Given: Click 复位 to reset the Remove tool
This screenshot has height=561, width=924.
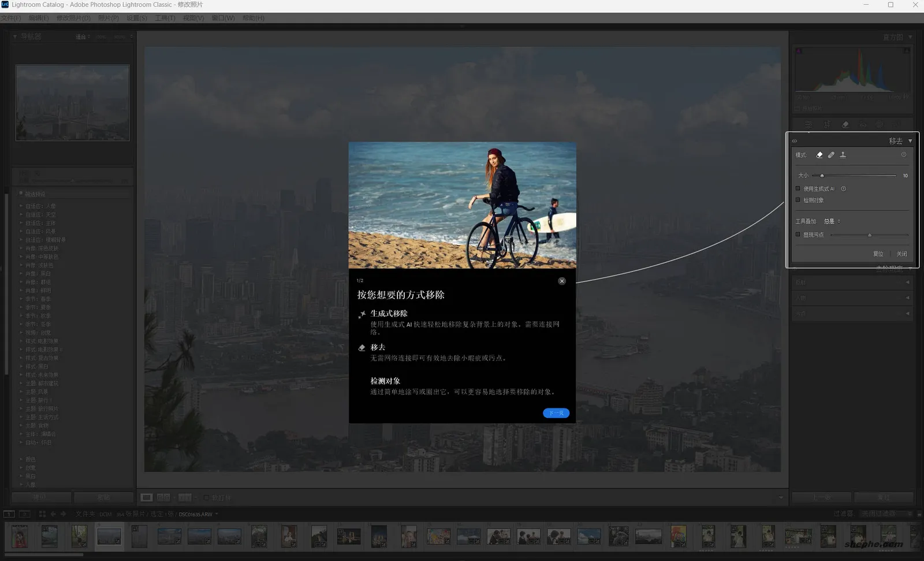Looking at the screenshot, I should tap(878, 254).
